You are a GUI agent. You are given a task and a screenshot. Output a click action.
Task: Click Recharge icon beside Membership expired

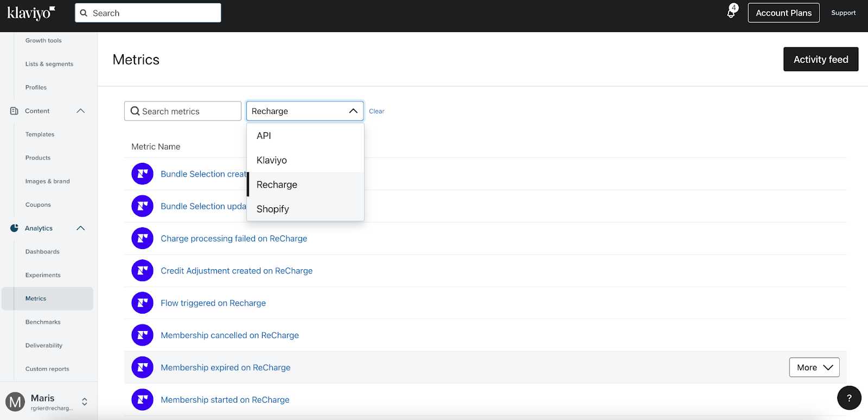point(142,367)
